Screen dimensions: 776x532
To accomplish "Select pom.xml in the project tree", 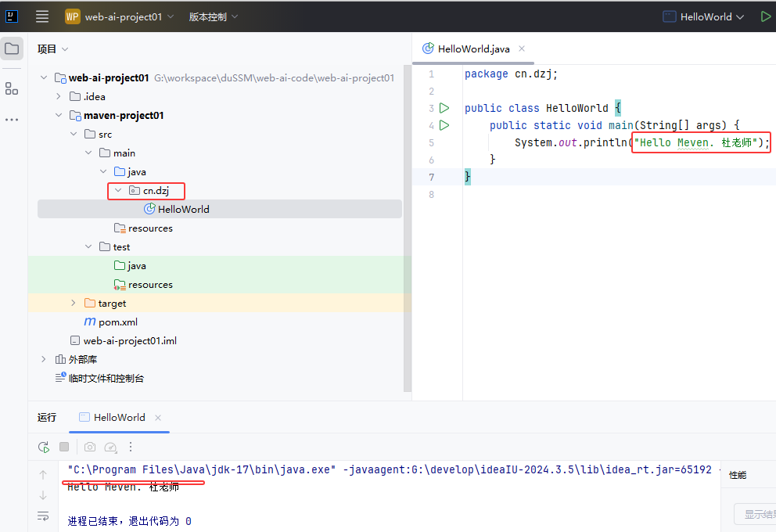I will (117, 322).
